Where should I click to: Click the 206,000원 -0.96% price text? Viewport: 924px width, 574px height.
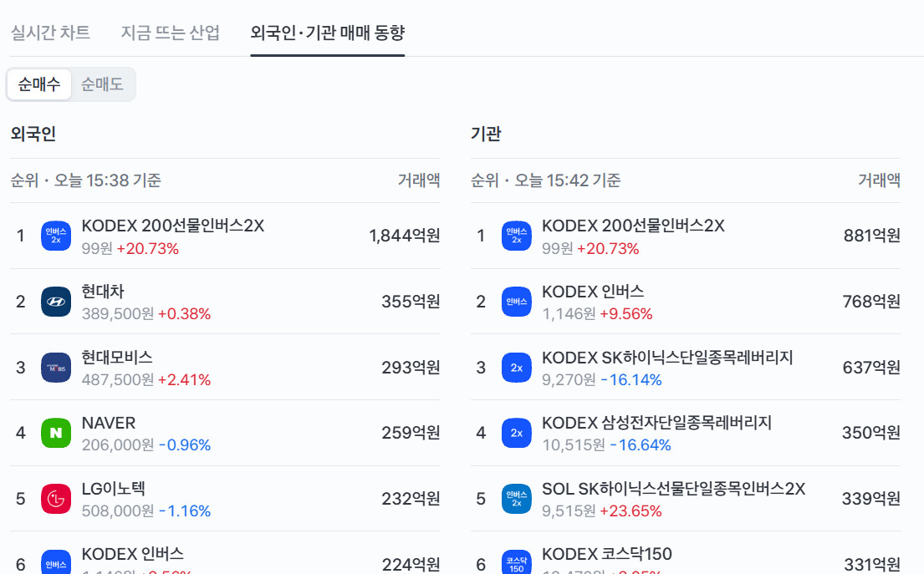click(146, 445)
